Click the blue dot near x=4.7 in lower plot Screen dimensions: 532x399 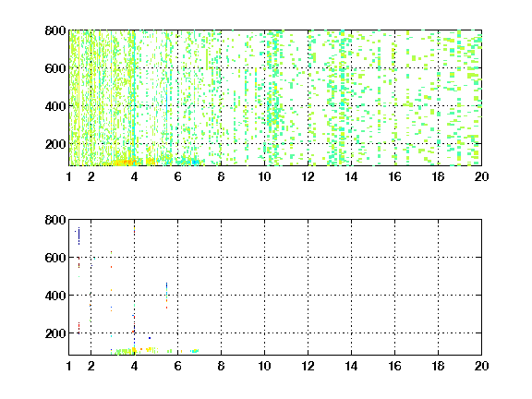pos(150,338)
